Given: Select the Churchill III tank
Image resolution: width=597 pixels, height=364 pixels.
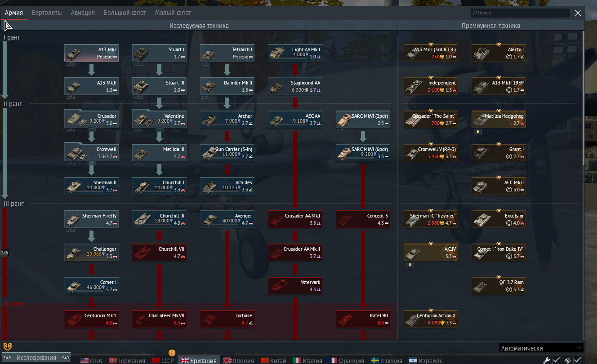Looking at the screenshot, I should [x=159, y=219].
